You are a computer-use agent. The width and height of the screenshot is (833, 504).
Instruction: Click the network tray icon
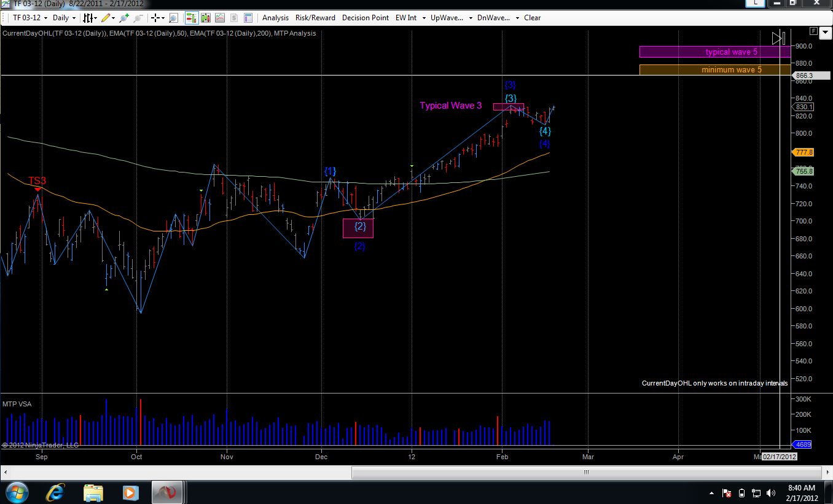coord(756,493)
